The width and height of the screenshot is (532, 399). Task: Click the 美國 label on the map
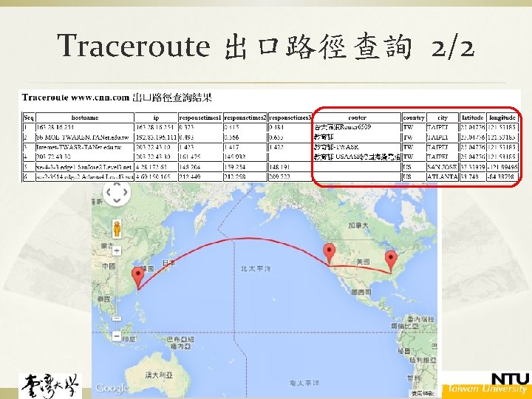[363, 262]
